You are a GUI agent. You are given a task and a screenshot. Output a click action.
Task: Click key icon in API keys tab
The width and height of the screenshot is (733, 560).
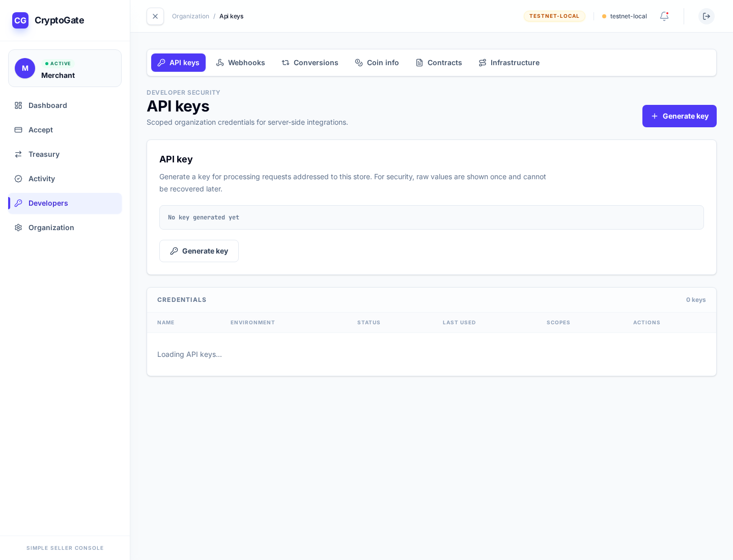pos(161,63)
